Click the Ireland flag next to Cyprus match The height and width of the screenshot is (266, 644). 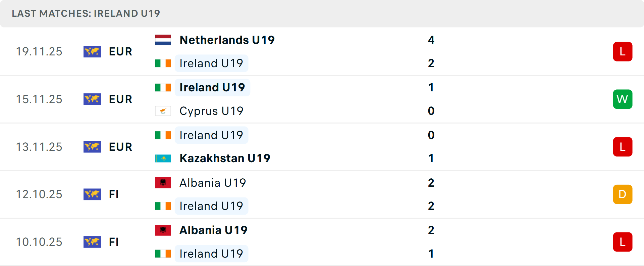(x=163, y=87)
